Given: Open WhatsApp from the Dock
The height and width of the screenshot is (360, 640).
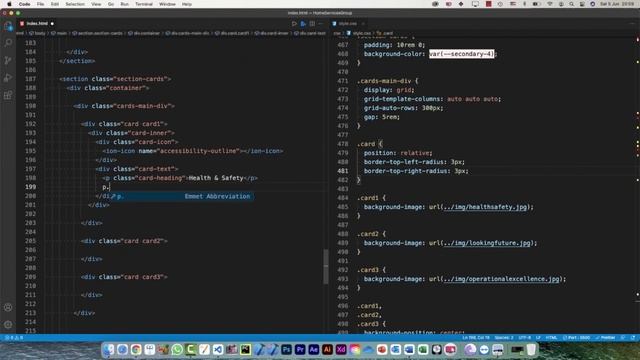Looking at the screenshot, I should pyautogui.click(x=177, y=349).
